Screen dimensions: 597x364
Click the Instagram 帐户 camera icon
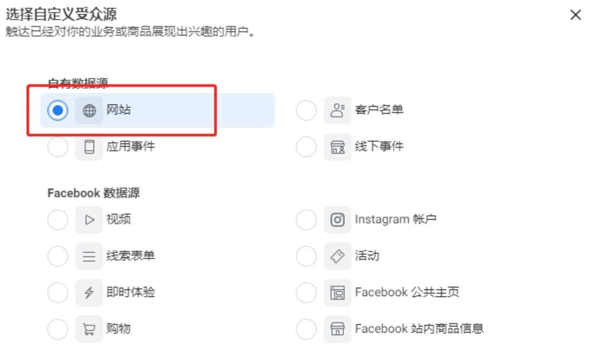coord(337,220)
